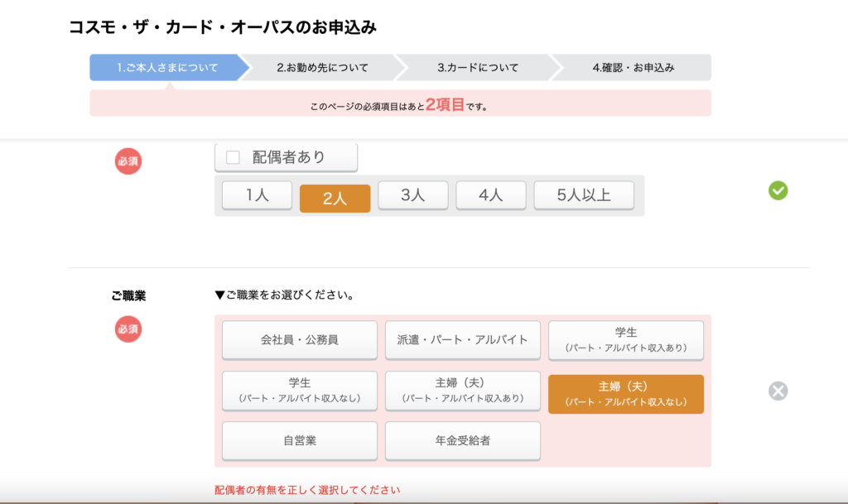Select 5人以上 household size

click(x=583, y=196)
